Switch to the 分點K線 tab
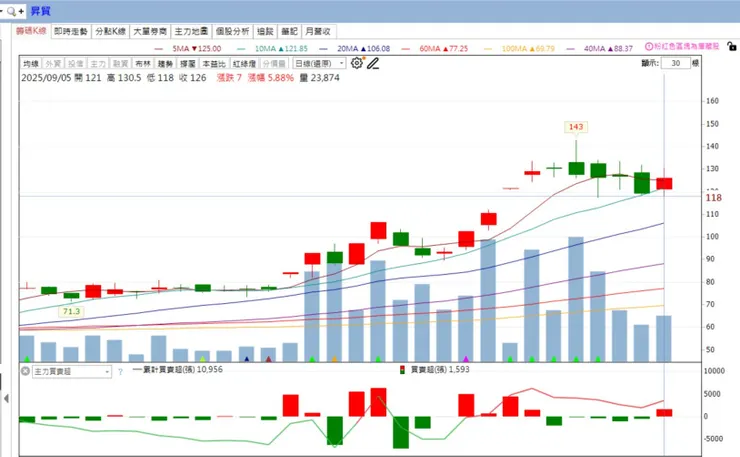This screenshot has width=740, height=457. (110, 31)
